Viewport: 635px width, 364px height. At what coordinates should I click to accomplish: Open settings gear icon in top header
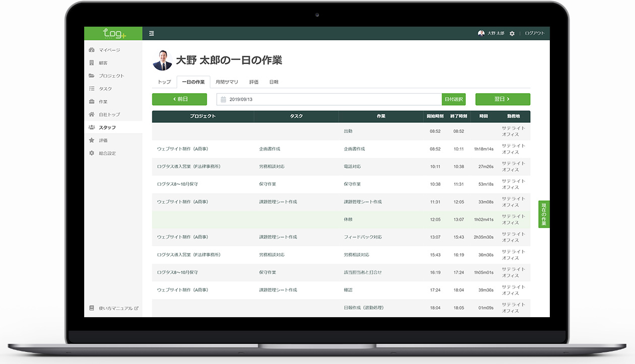pos(512,33)
